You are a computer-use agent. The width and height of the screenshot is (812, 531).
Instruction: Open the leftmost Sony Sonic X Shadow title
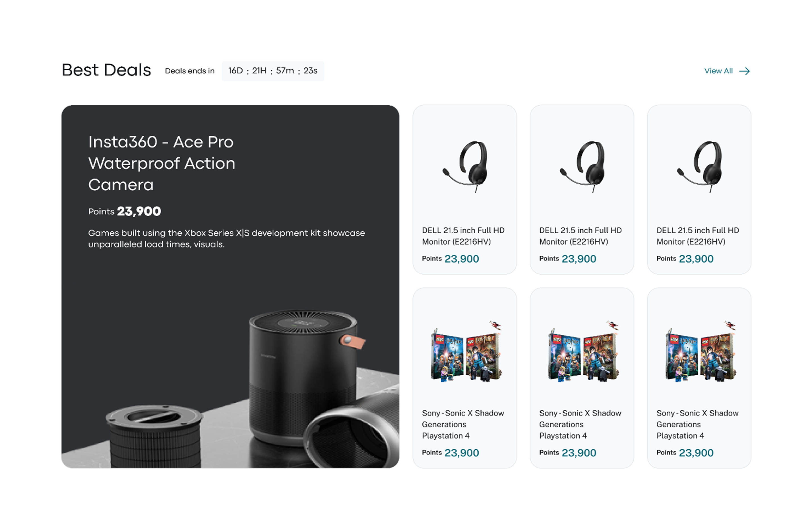pyautogui.click(x=463, y=424)
